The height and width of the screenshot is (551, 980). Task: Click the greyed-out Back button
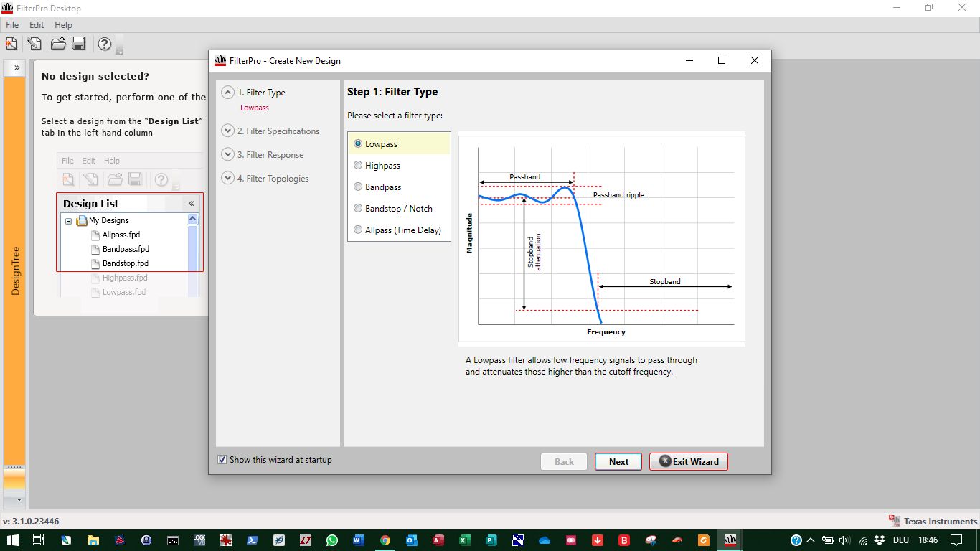(564, 461)
